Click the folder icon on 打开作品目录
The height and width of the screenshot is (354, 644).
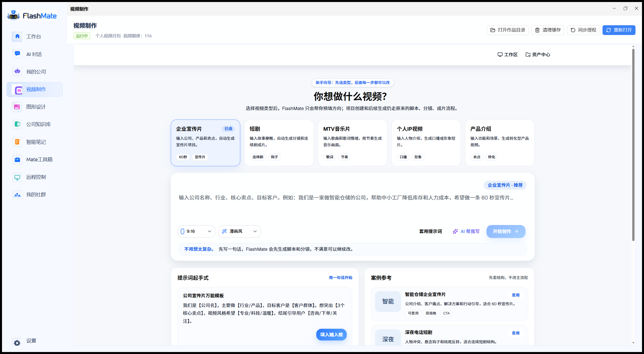point(493,30)
